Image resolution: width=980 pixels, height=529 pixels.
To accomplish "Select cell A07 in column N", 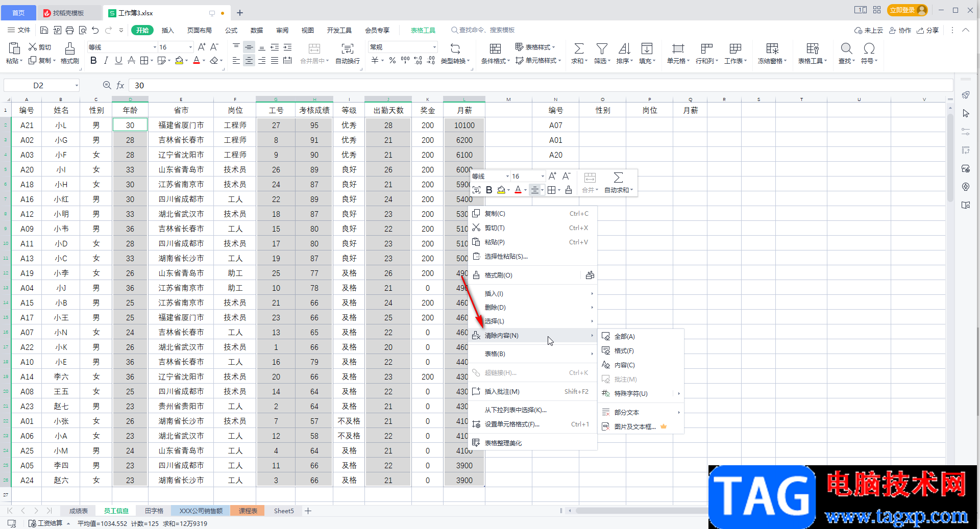I will (x=555, y=125).
